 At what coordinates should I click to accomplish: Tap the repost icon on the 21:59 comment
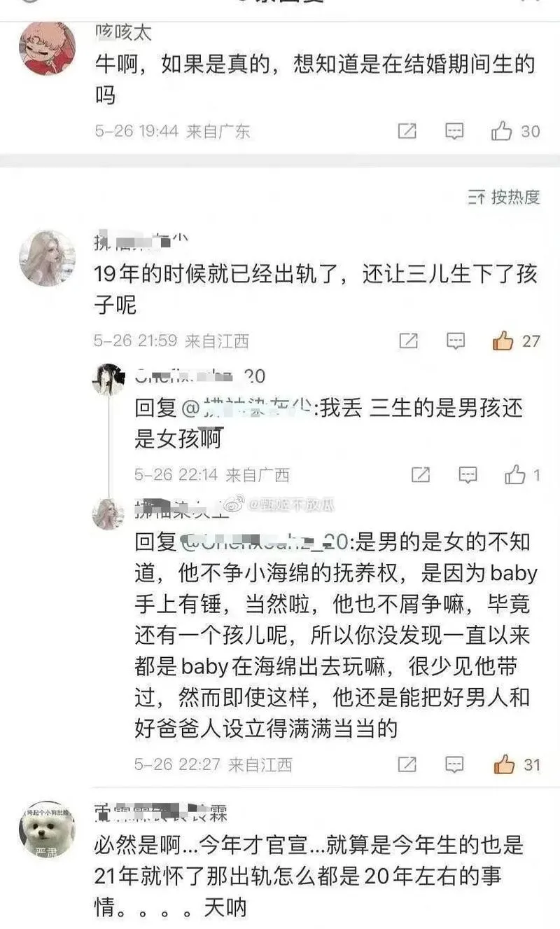408,341
